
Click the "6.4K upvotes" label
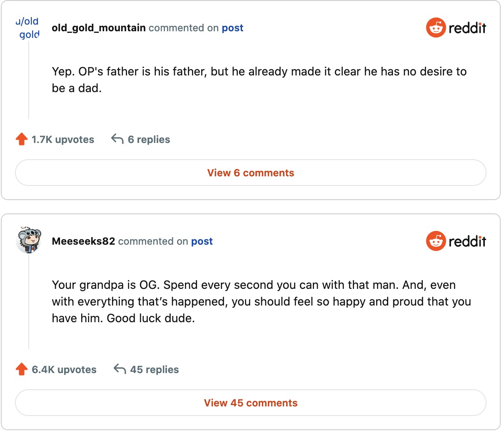pyautogui.click(x=64, y=370)
